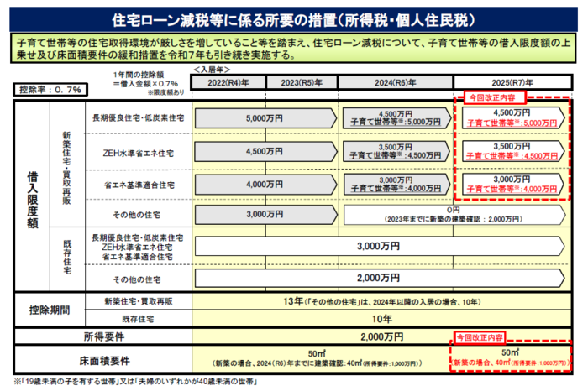Click the 5,000万円 arrow for 長期優良住宅

pos(265,119)
